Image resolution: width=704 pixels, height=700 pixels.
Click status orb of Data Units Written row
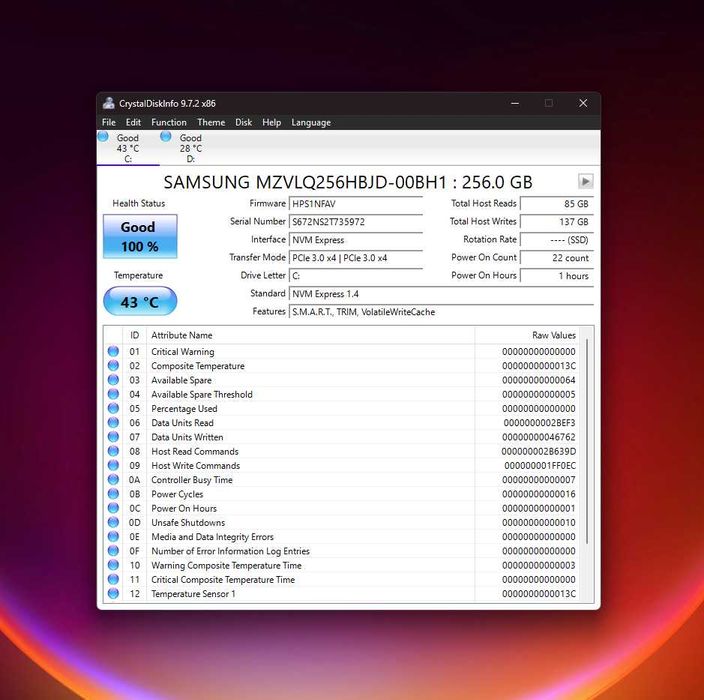(113, 437)
